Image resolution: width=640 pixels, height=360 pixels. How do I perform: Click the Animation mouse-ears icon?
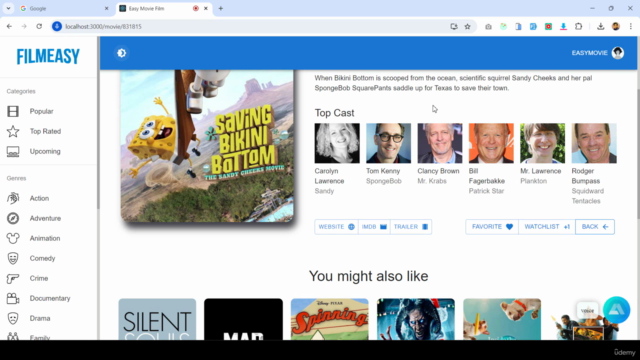click(x=13, y=238)
